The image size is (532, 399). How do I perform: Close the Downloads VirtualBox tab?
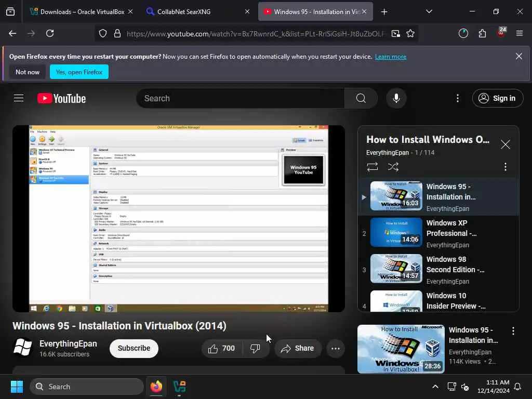(x=130, y=11)
